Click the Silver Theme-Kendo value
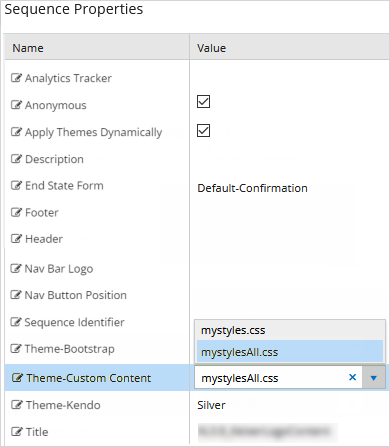The image size is (390, 447). pyautogui.click(x=211, y=405)
